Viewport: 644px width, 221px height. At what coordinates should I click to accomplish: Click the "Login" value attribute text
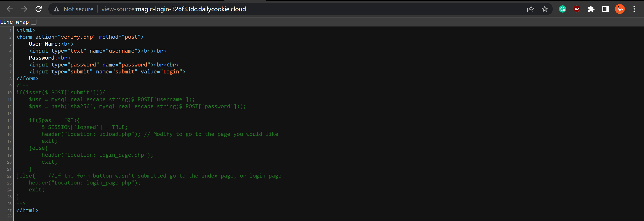pos(171,72)
